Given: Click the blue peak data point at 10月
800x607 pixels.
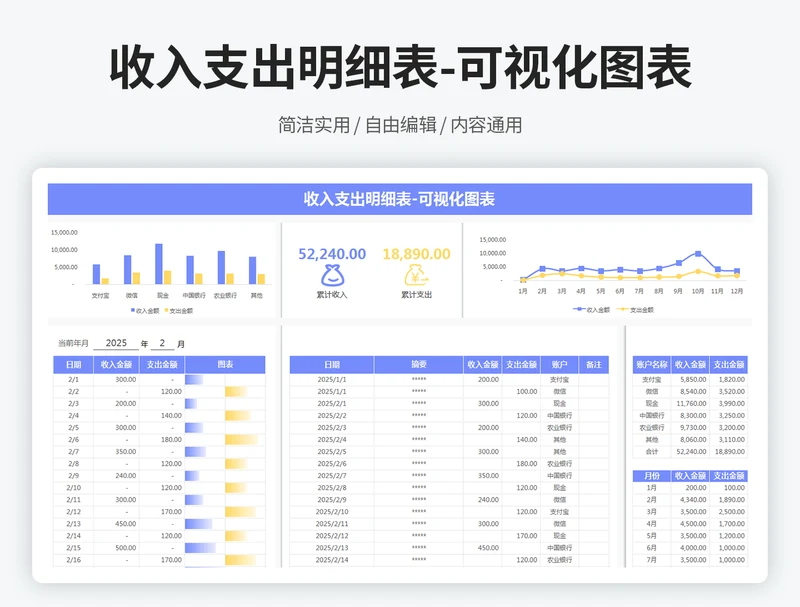Looking at the screenshot, I should tap(698, 254).
